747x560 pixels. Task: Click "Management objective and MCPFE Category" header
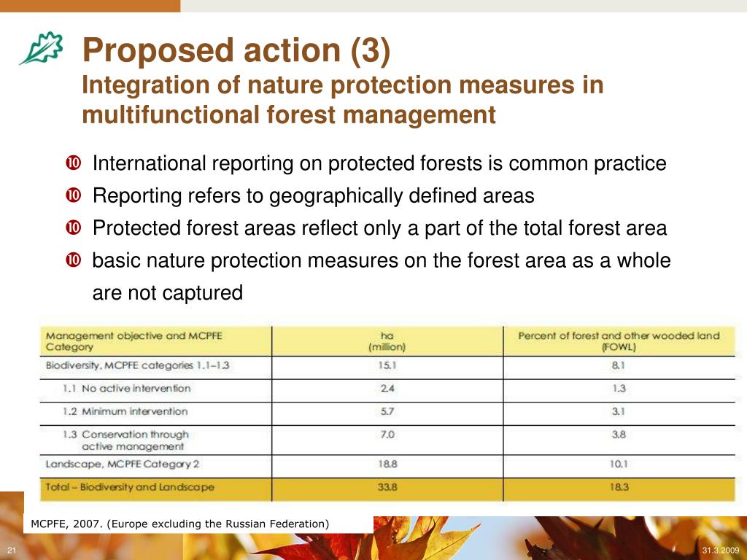coord(134,341)
